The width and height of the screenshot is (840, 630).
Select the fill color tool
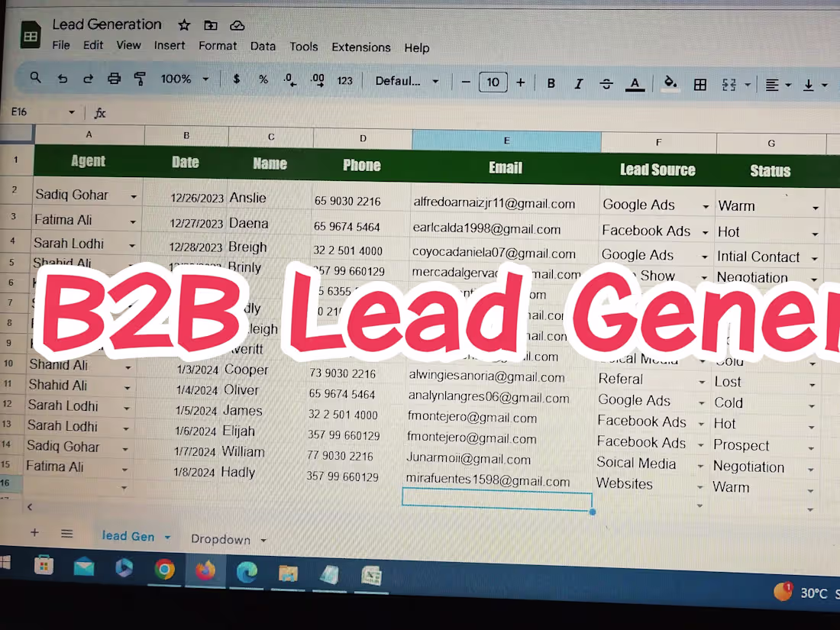670,84
